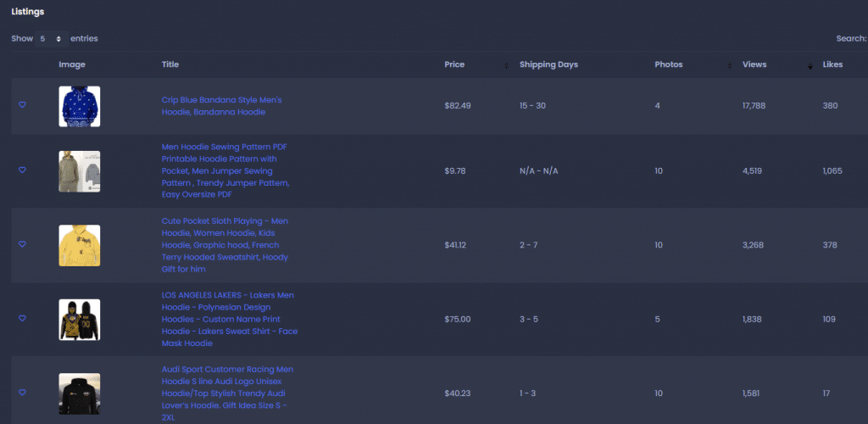Open Crip Blue Bandana Style hoodie link

222,106
